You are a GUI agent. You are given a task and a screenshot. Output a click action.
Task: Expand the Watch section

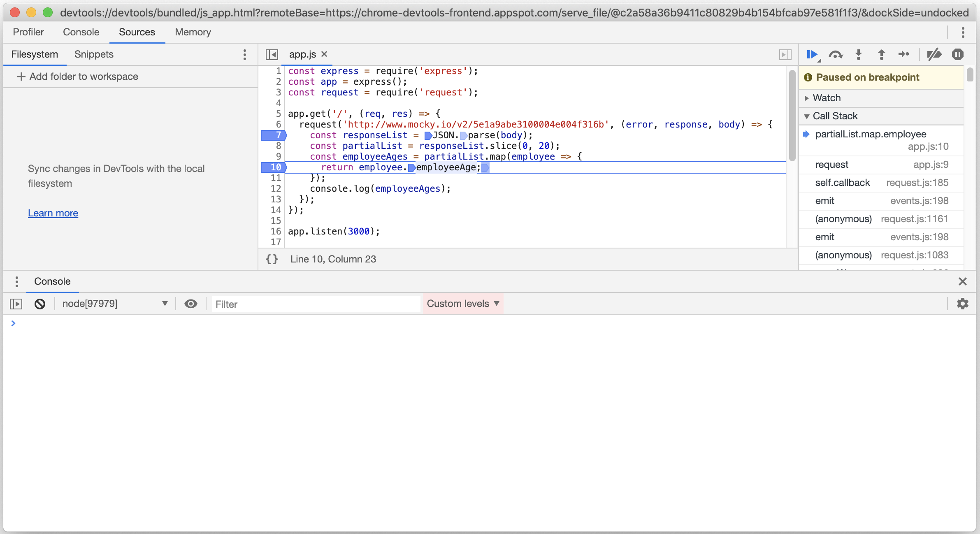[827, 98]
